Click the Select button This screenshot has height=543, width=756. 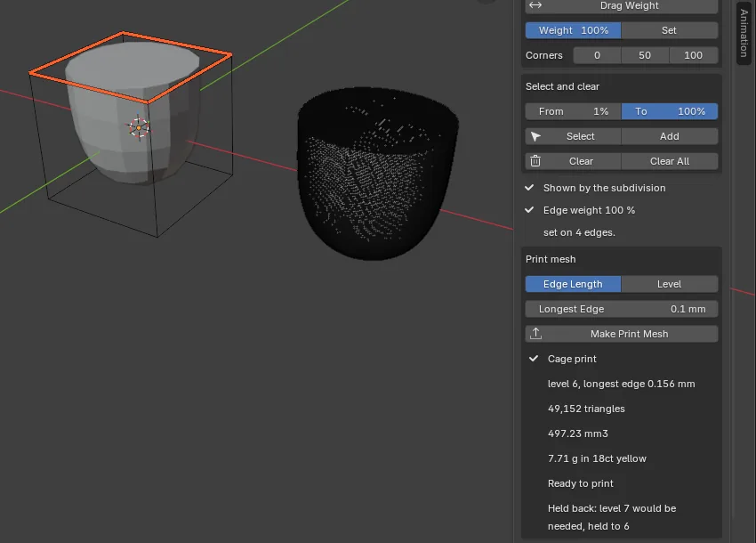pyautogui.click(x=573, y=136)
